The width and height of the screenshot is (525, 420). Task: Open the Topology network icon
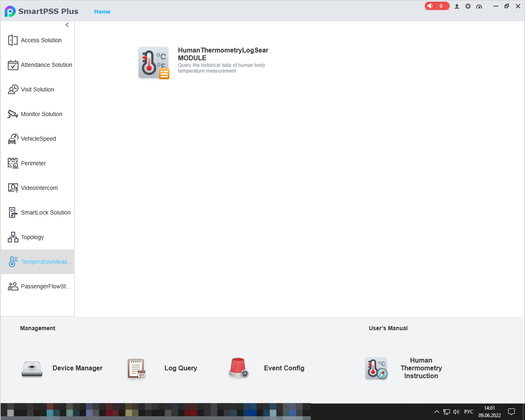click(13, 237)
